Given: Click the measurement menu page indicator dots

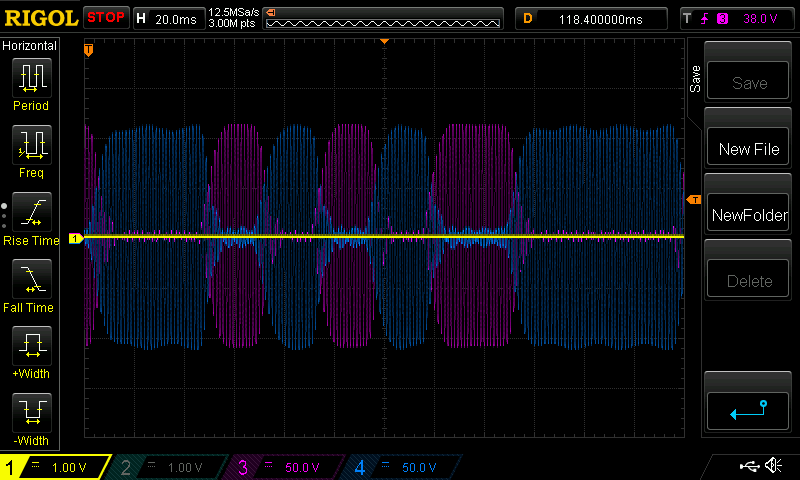Looking at the screenshot, I should 4,216.
